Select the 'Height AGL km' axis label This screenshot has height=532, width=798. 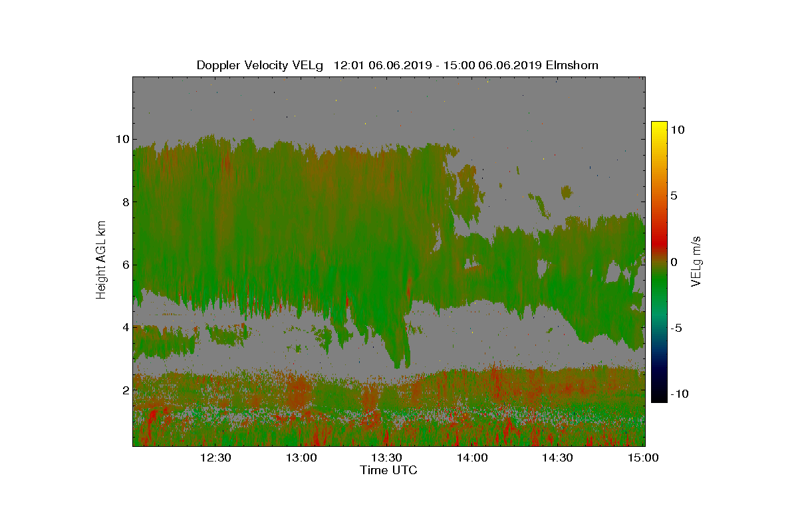101,261
